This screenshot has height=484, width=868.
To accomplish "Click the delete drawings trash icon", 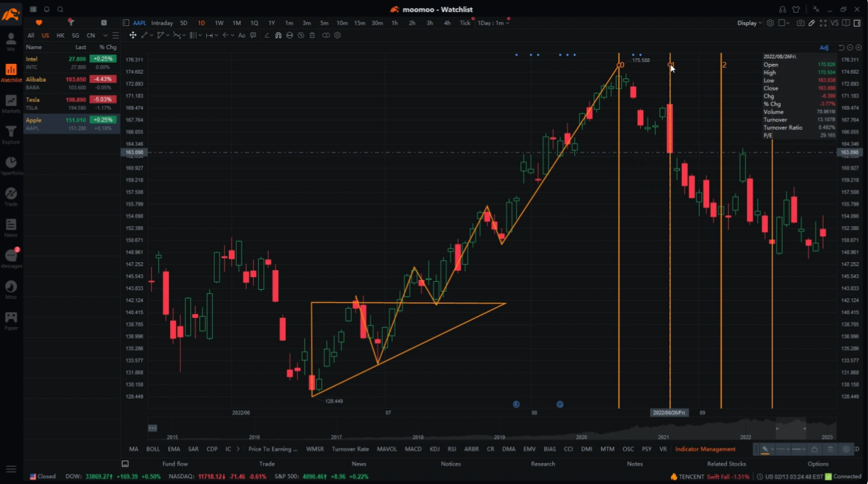I will (312, 35).
